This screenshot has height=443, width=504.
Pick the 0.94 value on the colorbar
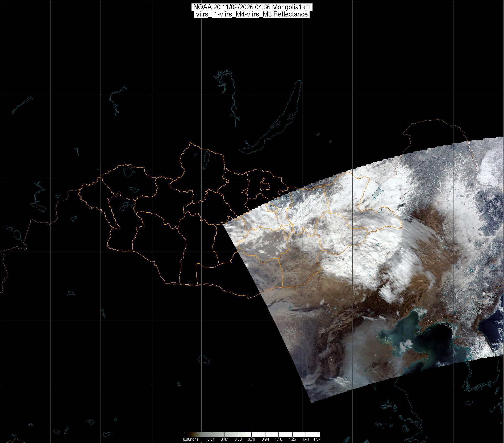[265, 439]
